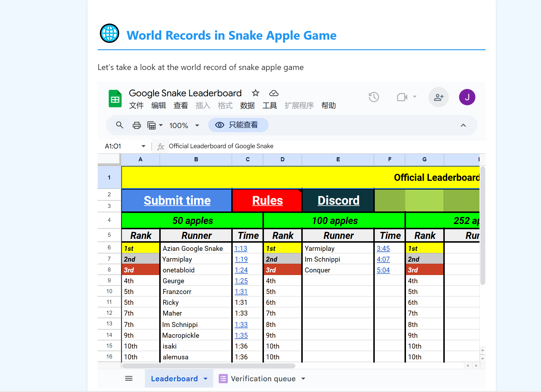Open Verification queue tab dropdown arrow

(303, 379)
